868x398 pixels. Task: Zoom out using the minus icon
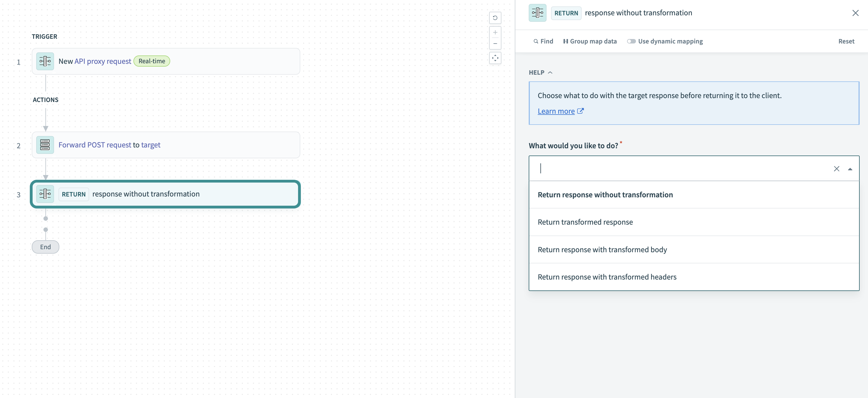pyautogui.click(x=495, y=43)
